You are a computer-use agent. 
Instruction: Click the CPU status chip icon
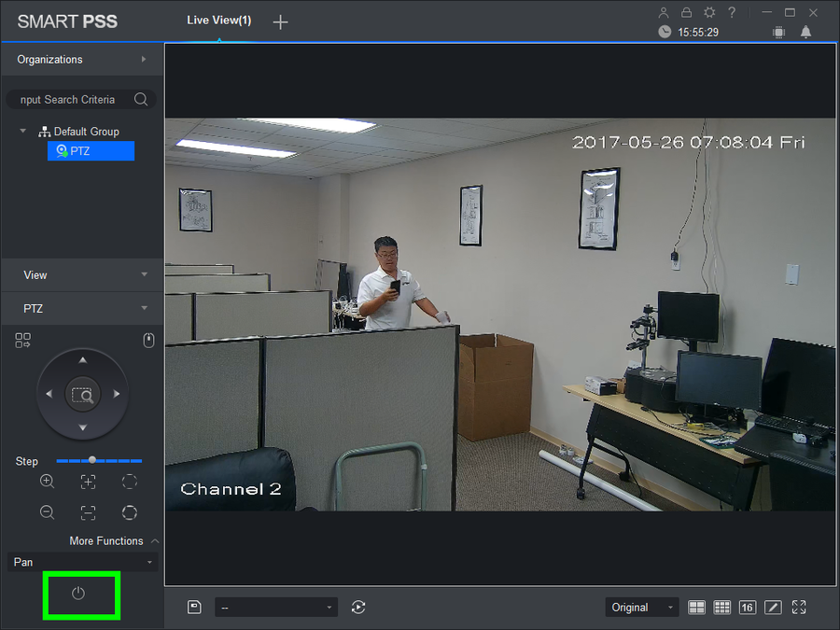click(x=779, y=32)
